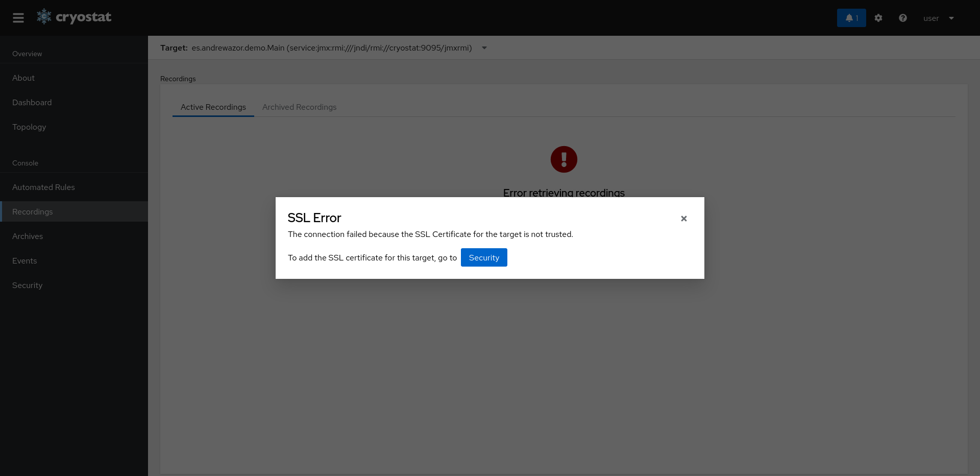Open the About page
980x476 pixels.
pyautogui.click(x=23, y=78)
